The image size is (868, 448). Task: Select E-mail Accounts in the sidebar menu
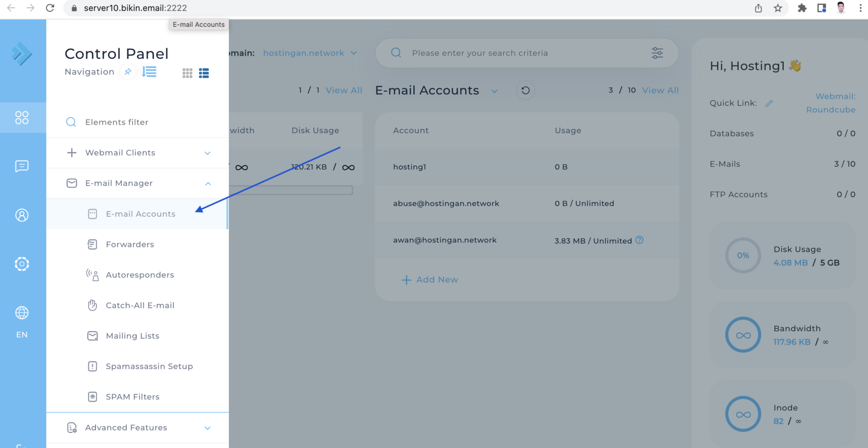(140, 214)
